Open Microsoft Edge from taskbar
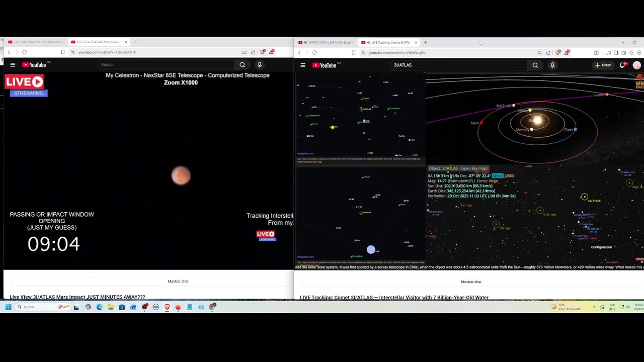Viewport: 644px width, 362px height. 99,307
